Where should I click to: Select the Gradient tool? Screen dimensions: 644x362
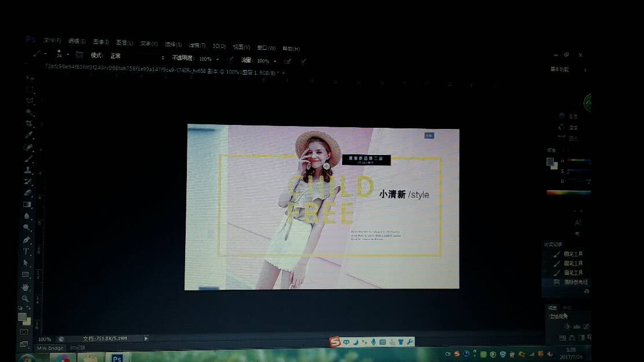[27, 204]
